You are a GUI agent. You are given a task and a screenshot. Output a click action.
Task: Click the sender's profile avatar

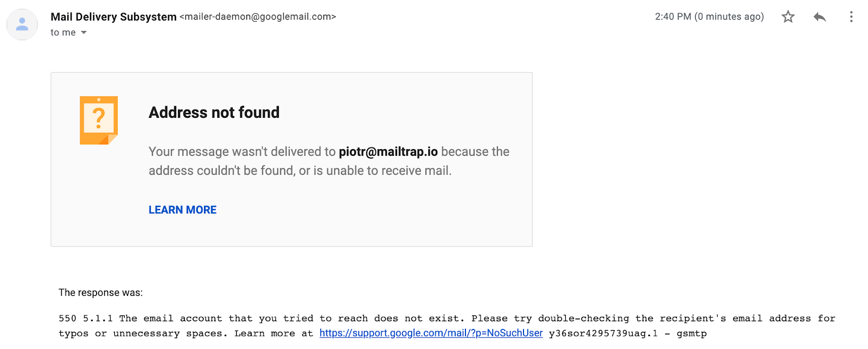22,24
